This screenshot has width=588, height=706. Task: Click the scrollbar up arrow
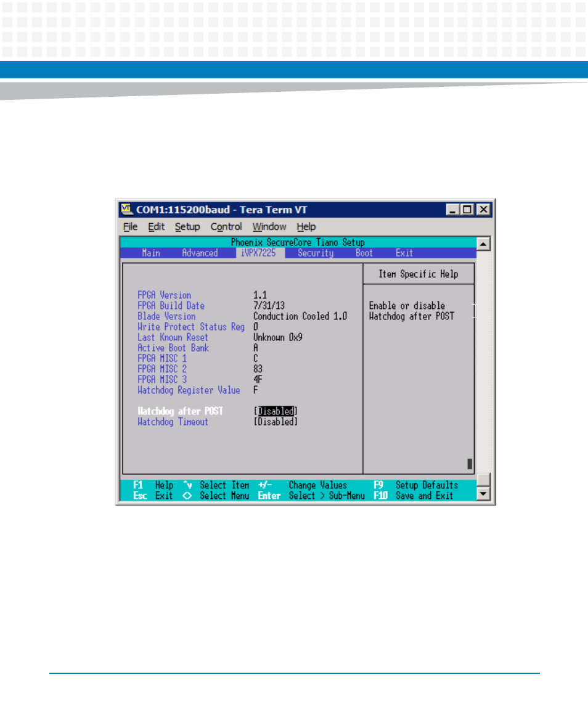point(483,244)
